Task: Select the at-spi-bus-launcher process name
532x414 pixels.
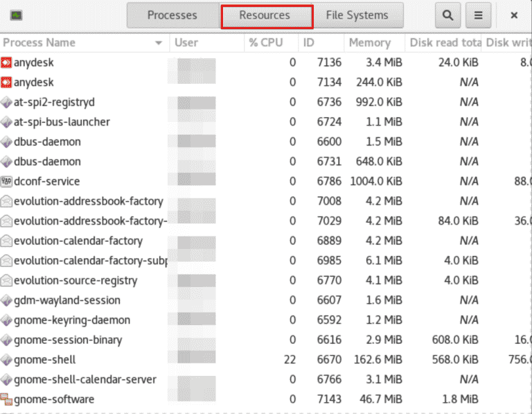Action: pos(62,122)
